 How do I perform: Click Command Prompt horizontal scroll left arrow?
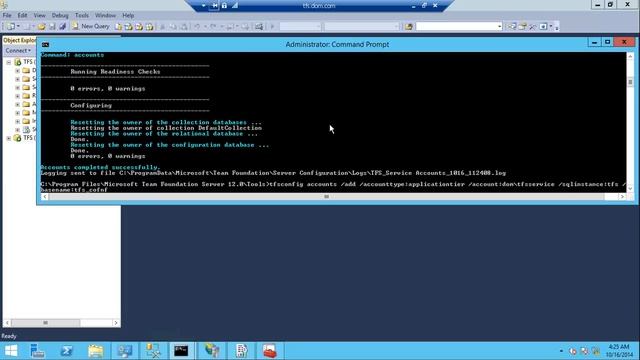point(45,197)
